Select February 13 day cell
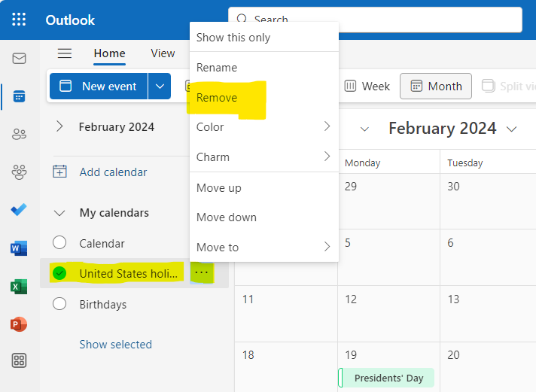This screenshot has height=392, width=536. tap(488, 314)
